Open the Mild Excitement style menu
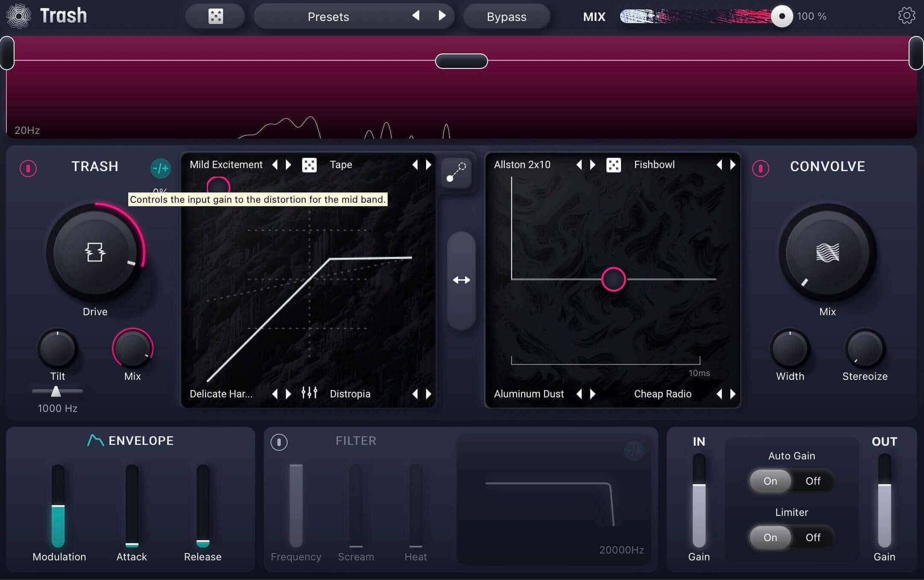The width and height of the screenshot is (924, 580). (226, 165)
